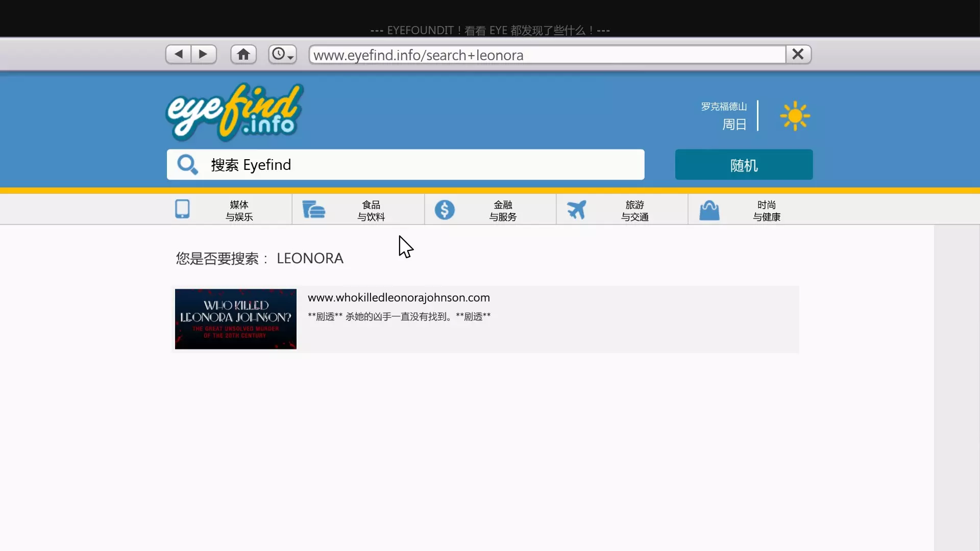980x551 pixels.
Task: Open the 食品与饮料 category tab
Action: (371, 210)
